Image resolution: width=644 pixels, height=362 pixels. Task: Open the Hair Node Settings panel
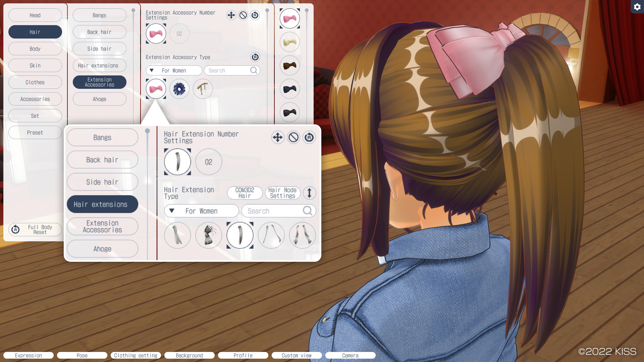pos(282,193)
